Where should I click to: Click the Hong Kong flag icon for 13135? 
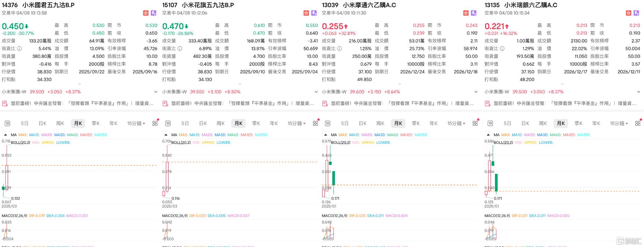tap(629, 13)
